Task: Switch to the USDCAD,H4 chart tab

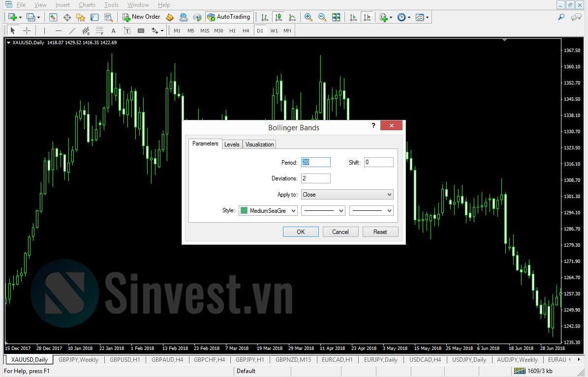Action: click(x=425, y=360)
